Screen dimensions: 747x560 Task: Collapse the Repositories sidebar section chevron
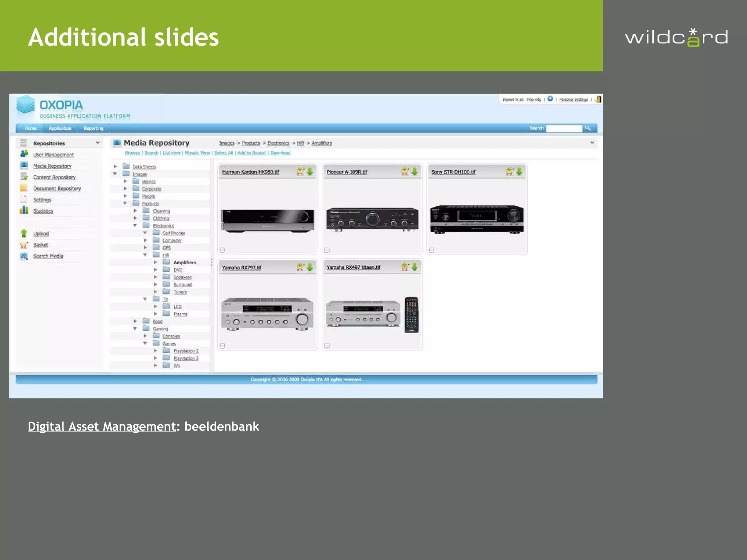(98, 143)
